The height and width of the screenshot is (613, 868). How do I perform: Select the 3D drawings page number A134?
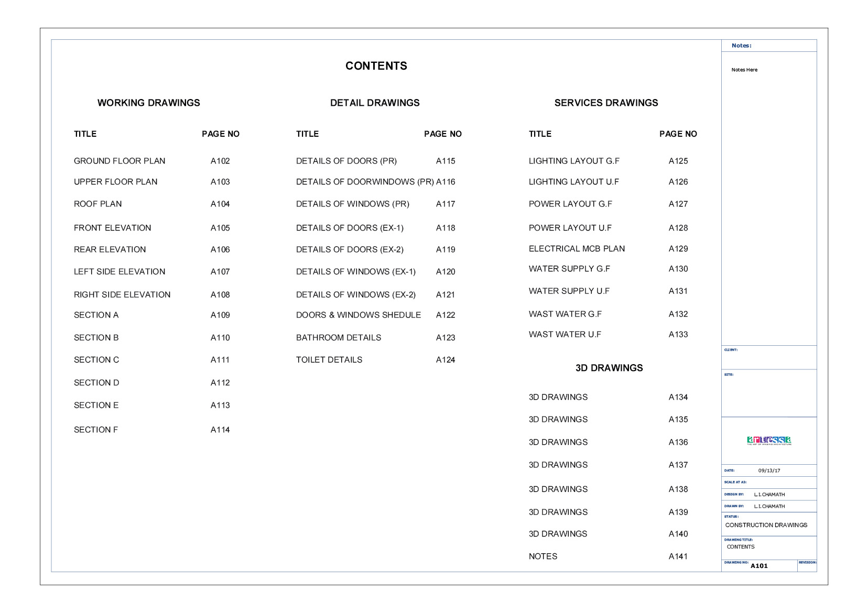pos(678,397)
